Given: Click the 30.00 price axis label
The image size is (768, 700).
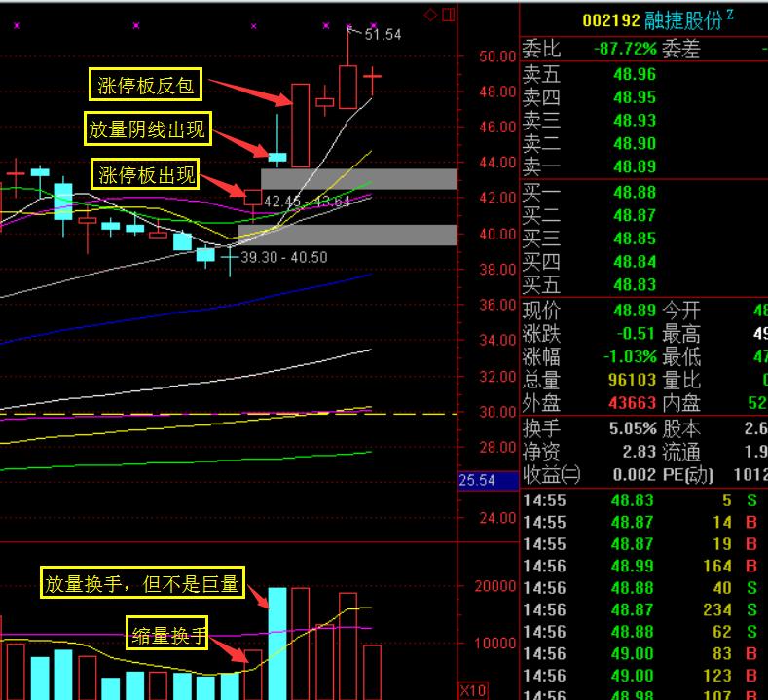Looking at the screenshot, I should click(x=497, y=412).
